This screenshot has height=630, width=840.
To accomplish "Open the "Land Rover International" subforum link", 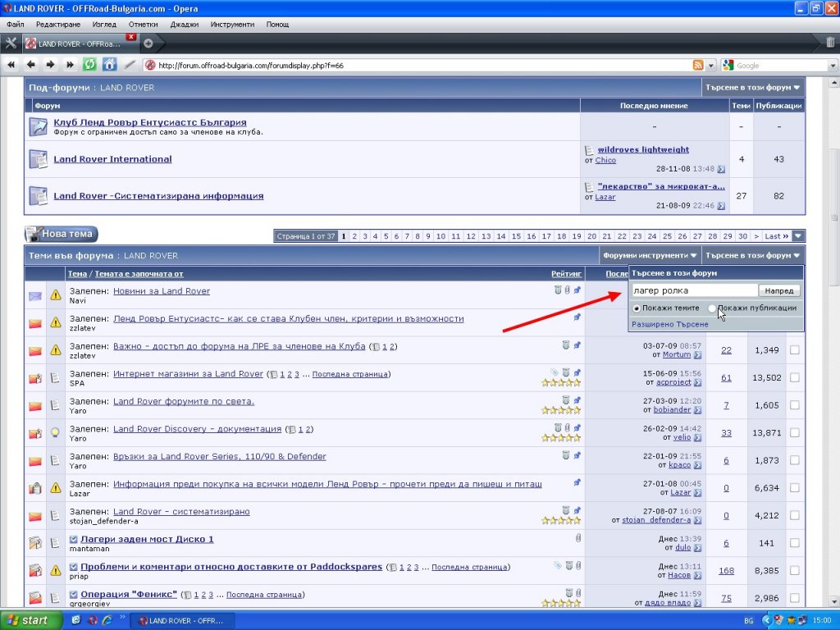I will (112, 159).
